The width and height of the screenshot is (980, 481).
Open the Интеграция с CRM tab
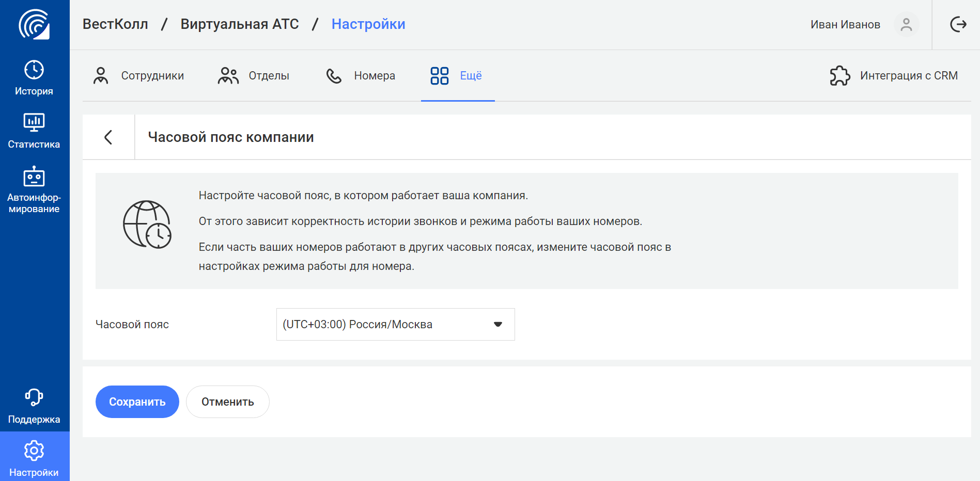point(894,76)
